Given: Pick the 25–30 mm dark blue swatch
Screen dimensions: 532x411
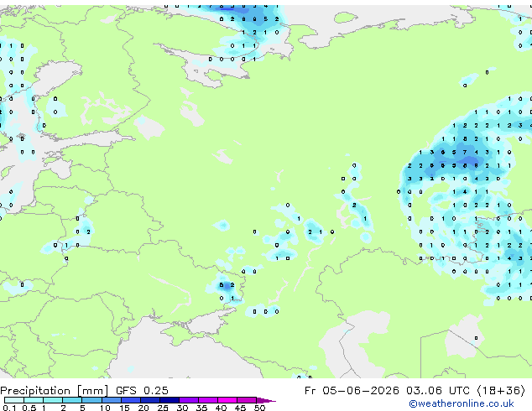Looking at the screenshot, I should pos(170,400).
